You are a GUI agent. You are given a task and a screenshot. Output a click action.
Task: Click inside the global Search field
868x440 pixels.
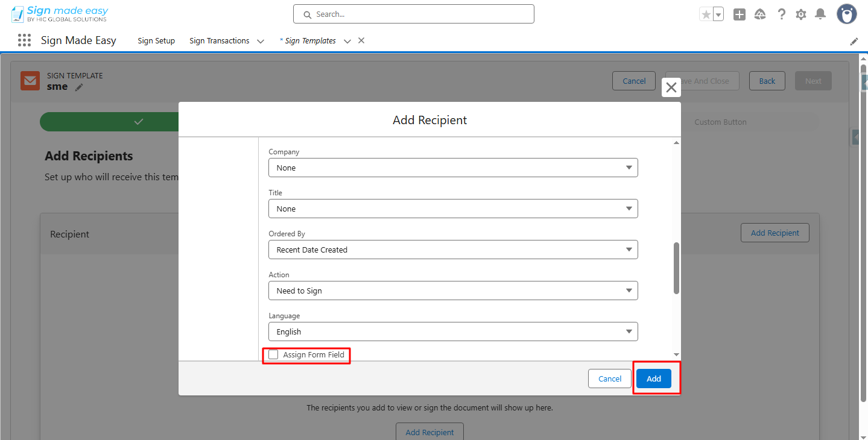click(413, 13)
